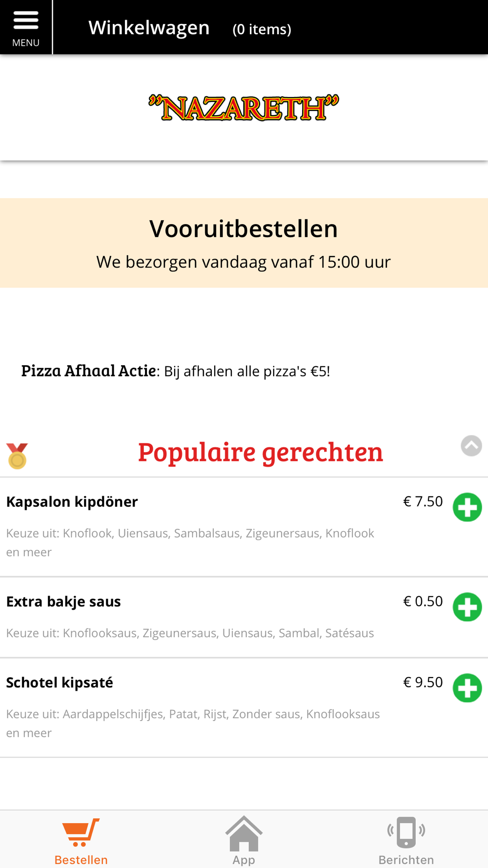The image size is (488, 868).
Task: Expand the Schotel kipsaté options description
Action: click(193, 723)
